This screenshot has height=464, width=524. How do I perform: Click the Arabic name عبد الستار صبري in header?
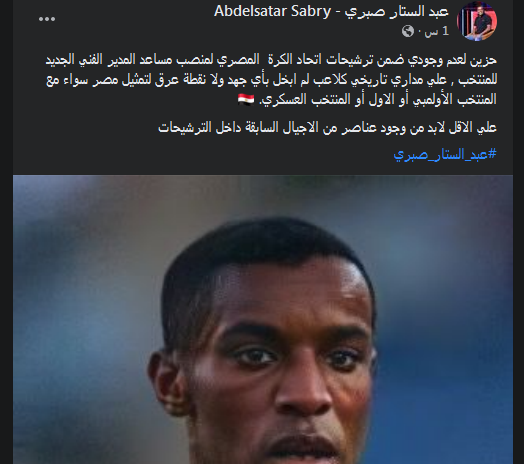pos(397,11)
